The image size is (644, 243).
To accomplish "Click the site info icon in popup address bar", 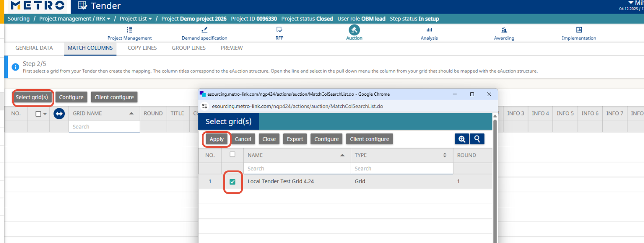I will pyautogui.click(x=204, y=106).
